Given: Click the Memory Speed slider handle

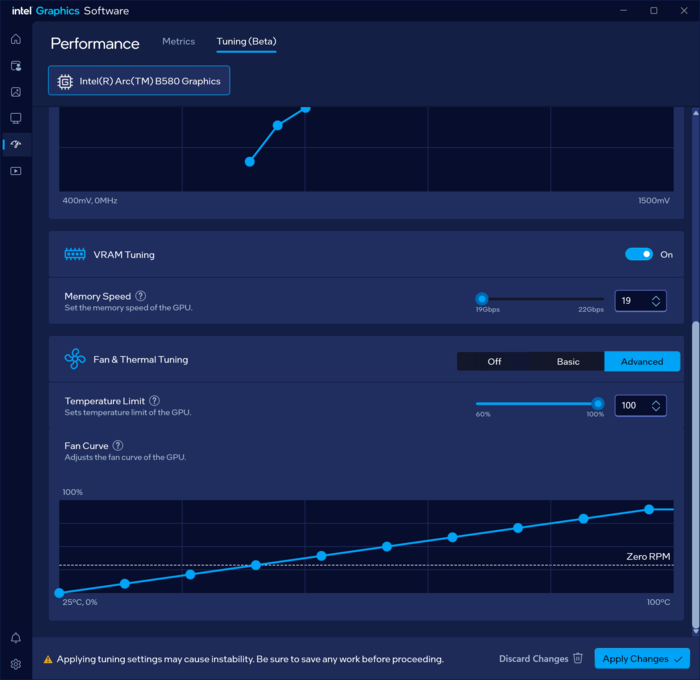Looking at the screenshot, I should [x=481, y=299].
